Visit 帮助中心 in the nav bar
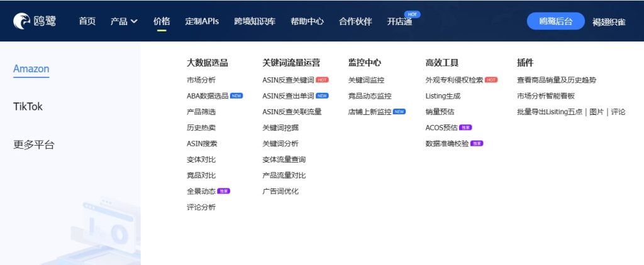 click(x=307, y=21)
